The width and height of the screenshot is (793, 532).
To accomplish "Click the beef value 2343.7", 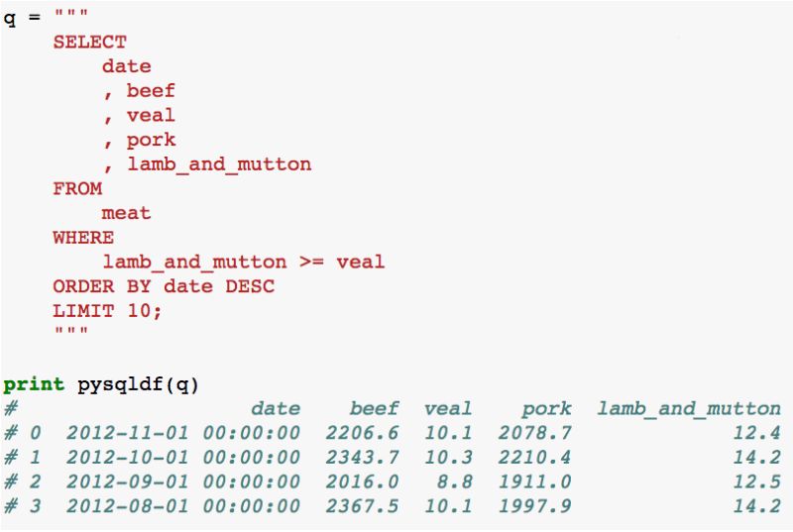I will click(x=362, y=458).
